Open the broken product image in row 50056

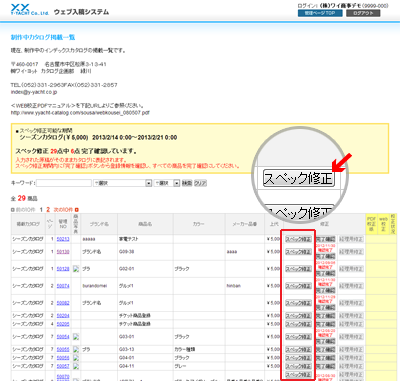point(76,358)
